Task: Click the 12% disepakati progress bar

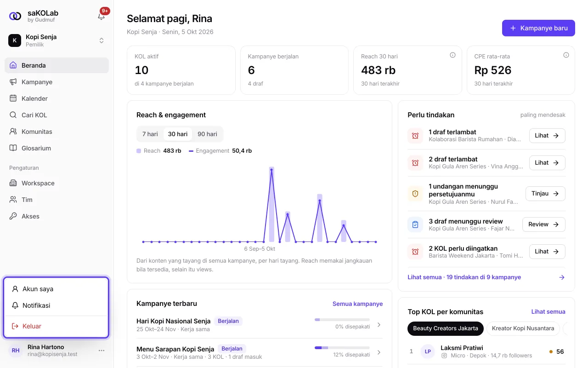Action: click(342, 347)
